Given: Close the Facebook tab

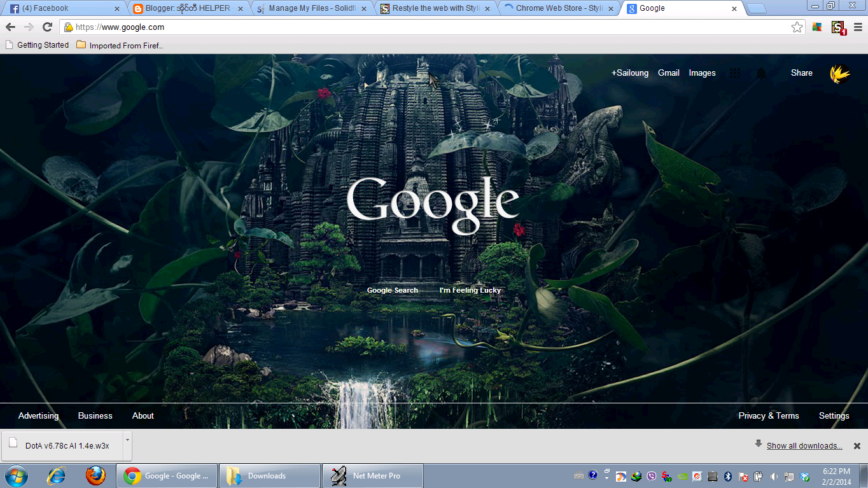Looking at the screenshot, I should point(116,9).
